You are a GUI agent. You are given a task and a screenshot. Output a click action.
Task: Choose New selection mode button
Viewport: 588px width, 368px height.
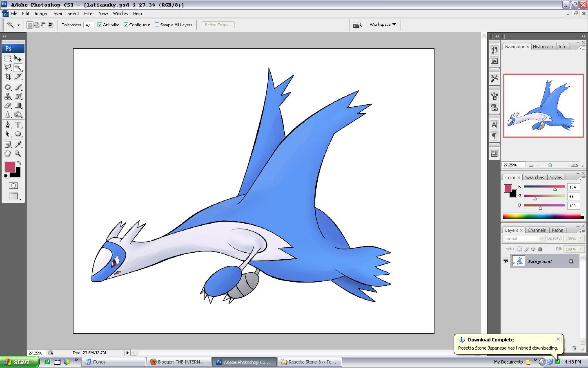point(30,25)
